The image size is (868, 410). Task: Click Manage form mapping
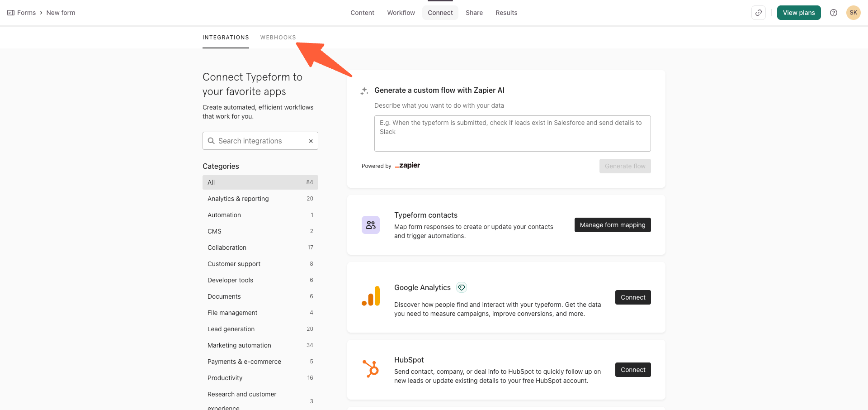pos(613,225)
